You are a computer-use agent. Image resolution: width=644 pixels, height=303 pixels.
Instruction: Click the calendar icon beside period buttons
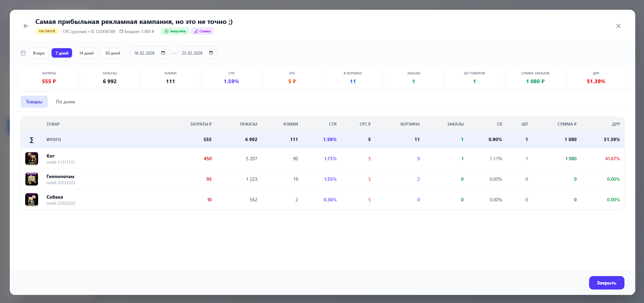[x=23, y=53]
